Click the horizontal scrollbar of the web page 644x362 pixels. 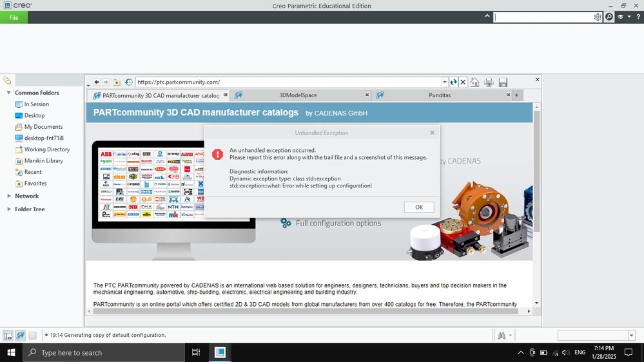(306, 312)
